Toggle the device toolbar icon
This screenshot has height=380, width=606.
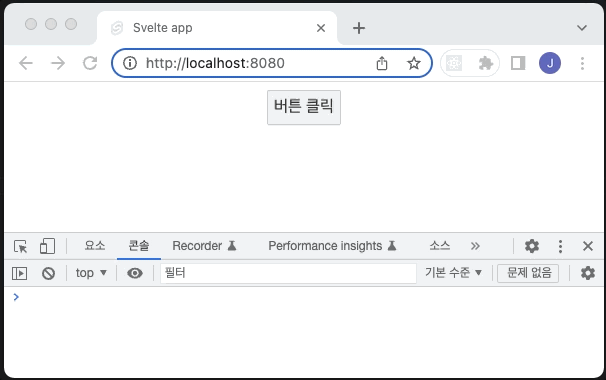pos(47,246)
